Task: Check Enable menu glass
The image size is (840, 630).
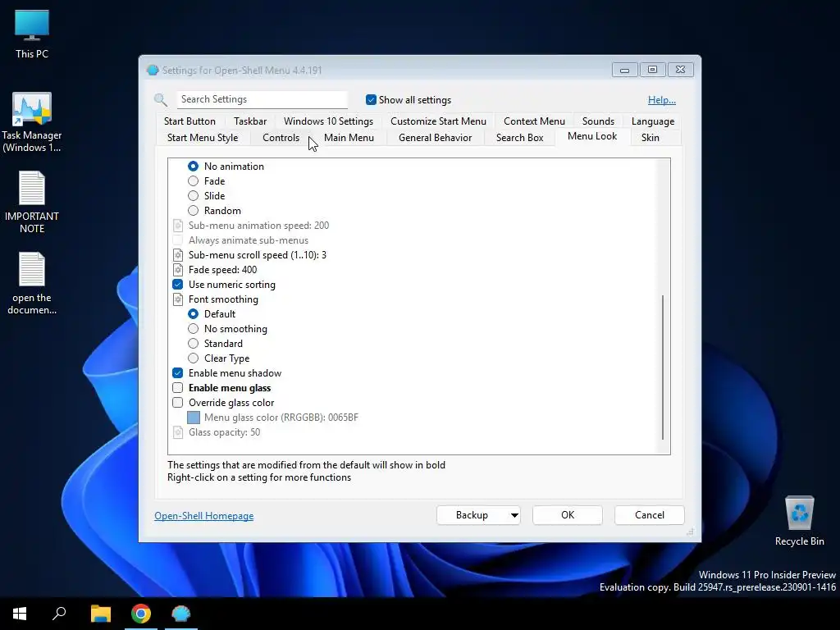Action: pos(178,388)
